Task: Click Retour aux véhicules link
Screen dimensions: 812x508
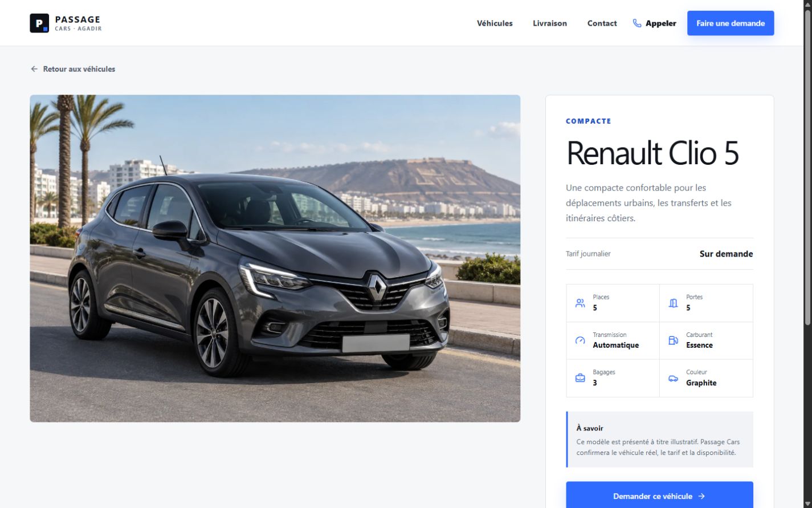Action: point(73,69)
